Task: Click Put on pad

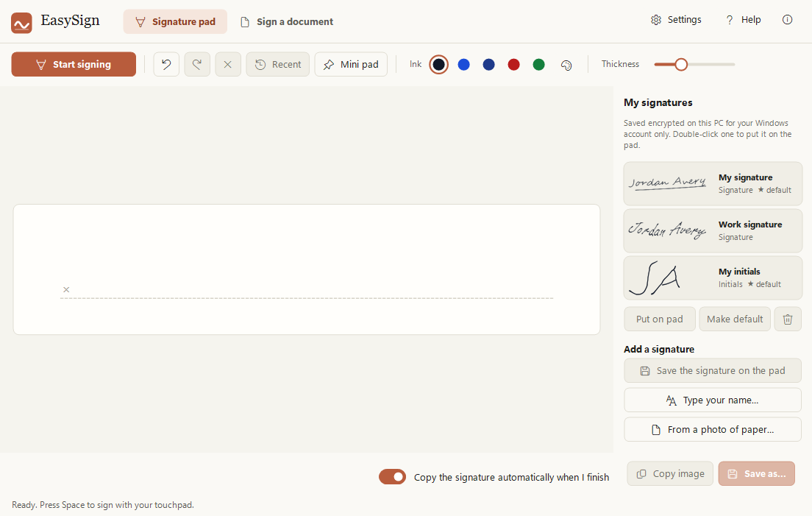Action: pos(660,319)
